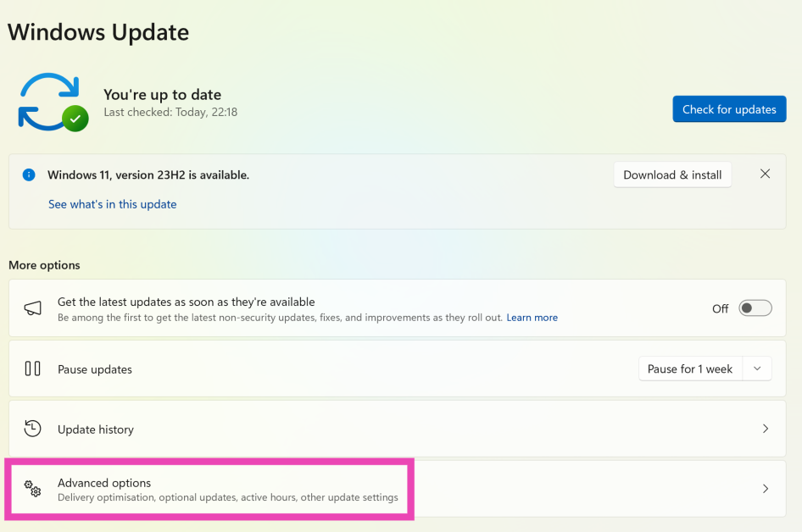
Task: Click Pause for 1 week button
Action: [689, 369]
